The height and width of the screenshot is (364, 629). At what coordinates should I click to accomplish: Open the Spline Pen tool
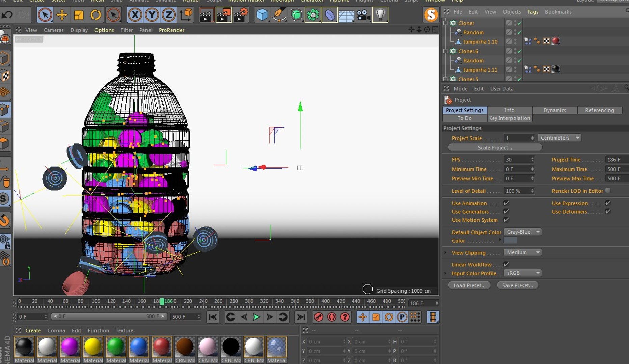279,15
